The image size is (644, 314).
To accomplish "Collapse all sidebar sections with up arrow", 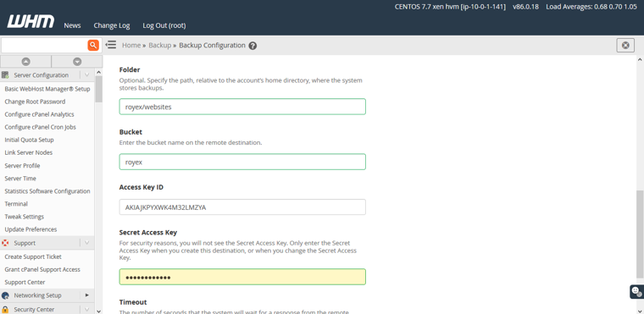I will (26, 62).
